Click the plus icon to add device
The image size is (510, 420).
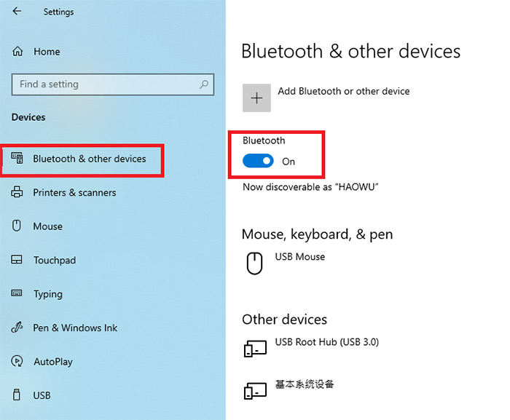pyautogui.click(x=256, y=98)
